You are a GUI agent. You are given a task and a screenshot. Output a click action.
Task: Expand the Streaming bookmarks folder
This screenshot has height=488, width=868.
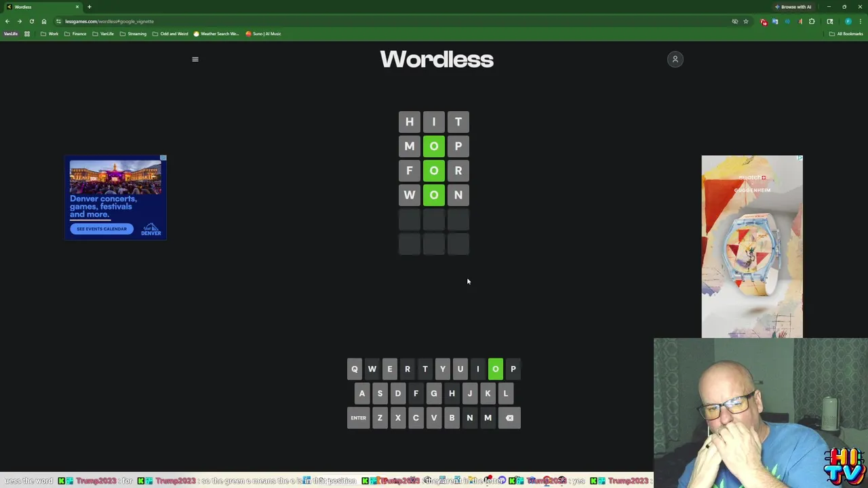click(133, 33)
